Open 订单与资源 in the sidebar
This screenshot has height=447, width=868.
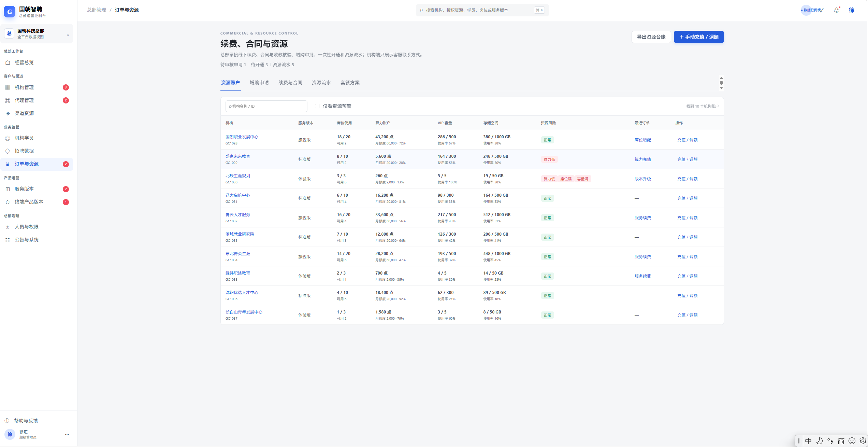(x=37, y=164)
